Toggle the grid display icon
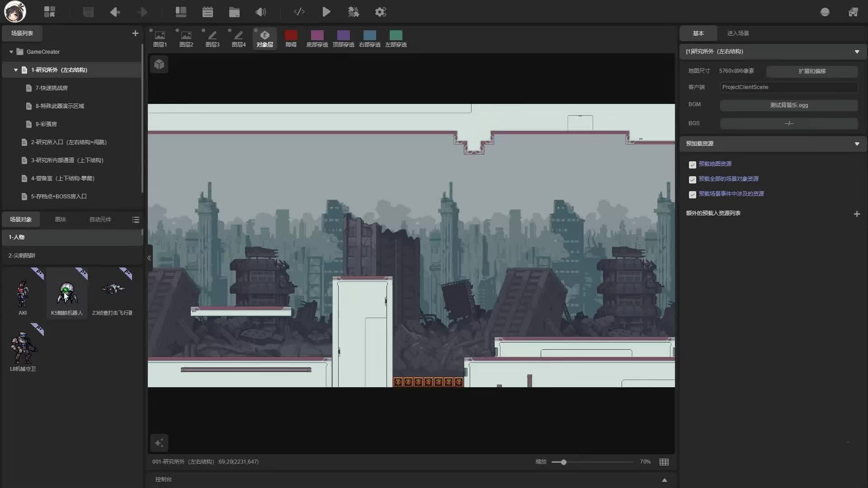The image size is (868, 488). pos(664,462)
